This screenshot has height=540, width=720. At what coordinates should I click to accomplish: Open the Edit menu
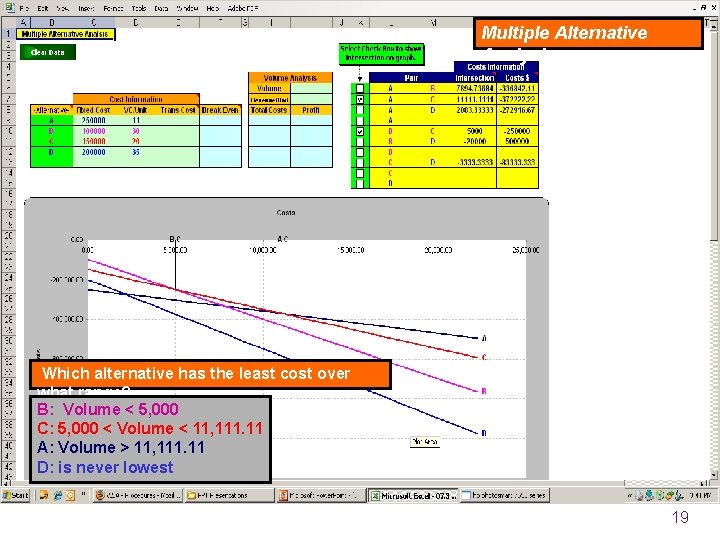[x=43, y=8]
